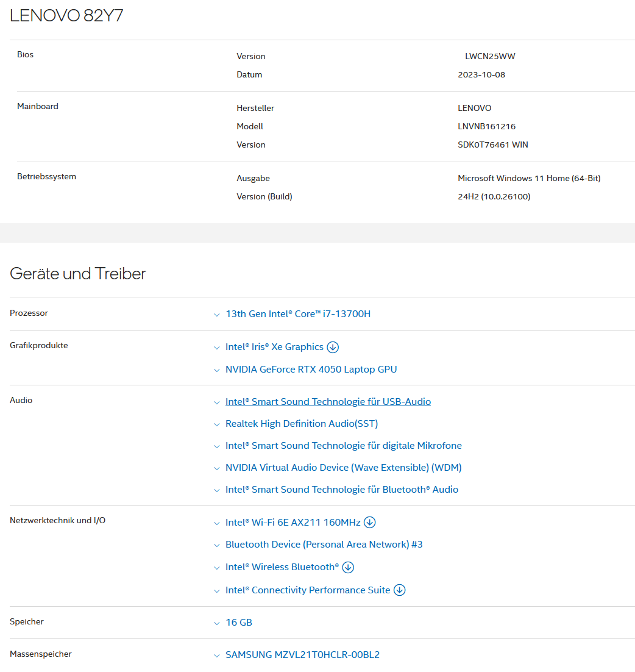This screenshot has width=635, height=672.
Task: Select BIOS date 2023-10-08
Action: (481, 74)
